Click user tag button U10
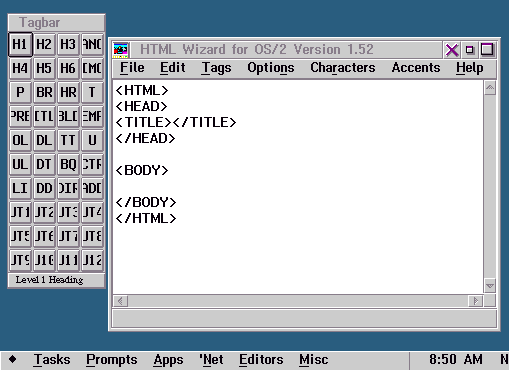 pyautogui.click(x=44, y=260)
